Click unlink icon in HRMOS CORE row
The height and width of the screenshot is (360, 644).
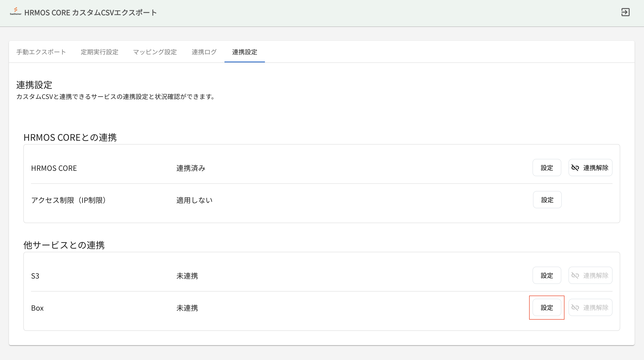coord(575,168)
